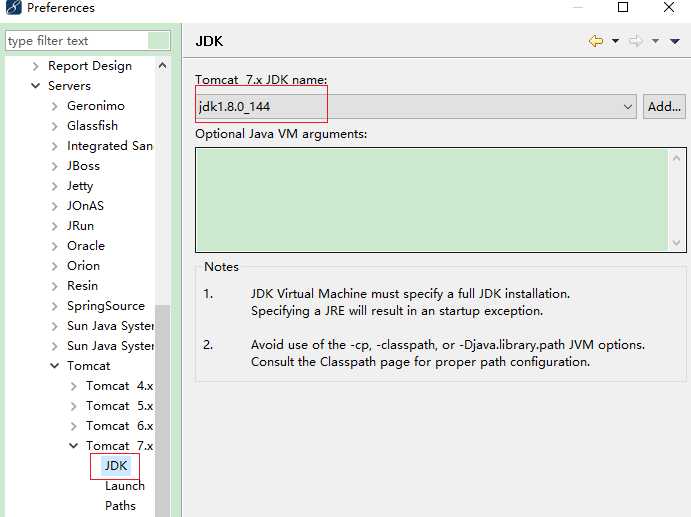Click the tree scrollbar up arrow
691x517 pixels.
162,66
